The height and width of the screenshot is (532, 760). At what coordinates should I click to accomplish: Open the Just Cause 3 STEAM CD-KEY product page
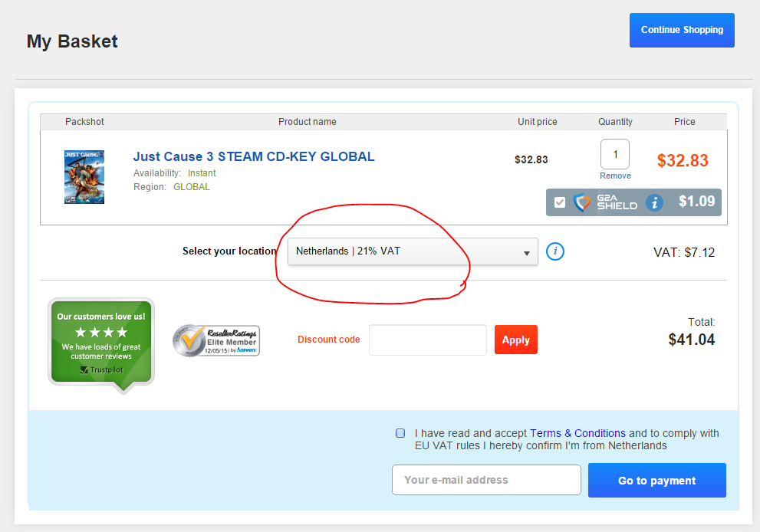(254, 156)
